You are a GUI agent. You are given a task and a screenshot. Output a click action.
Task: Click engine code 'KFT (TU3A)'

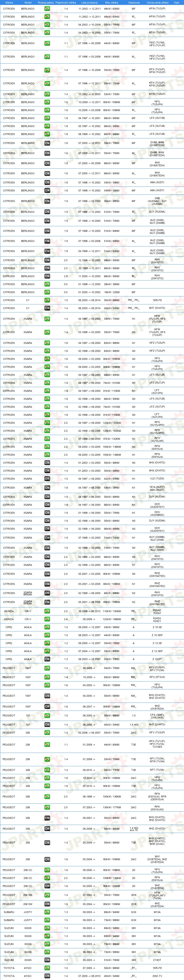coord(157,770)
